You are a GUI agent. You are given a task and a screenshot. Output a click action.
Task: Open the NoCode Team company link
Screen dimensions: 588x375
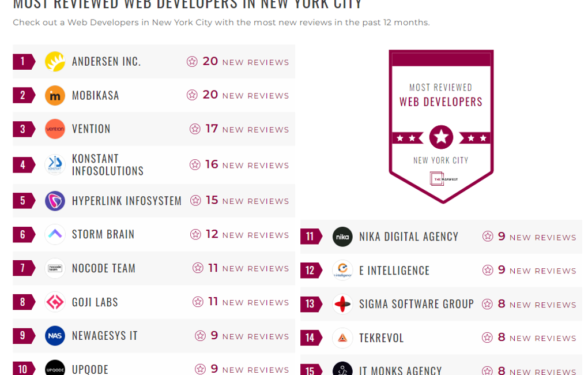click(104, 268)
